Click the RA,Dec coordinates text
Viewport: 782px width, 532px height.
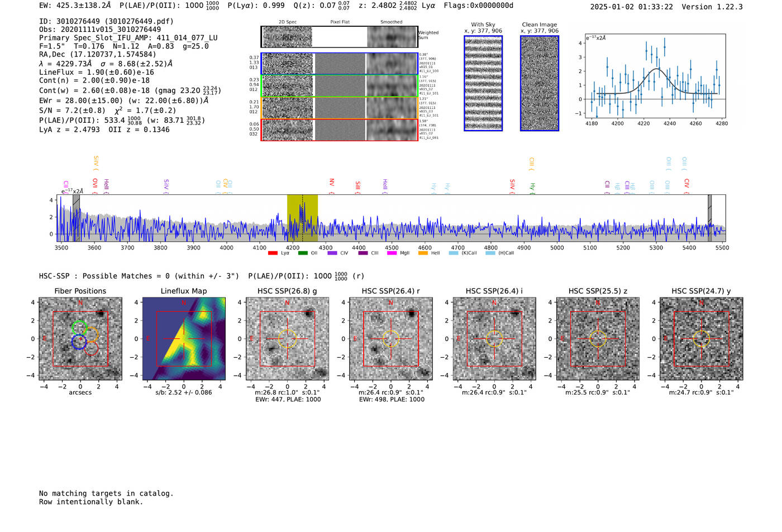coord(98,55)
